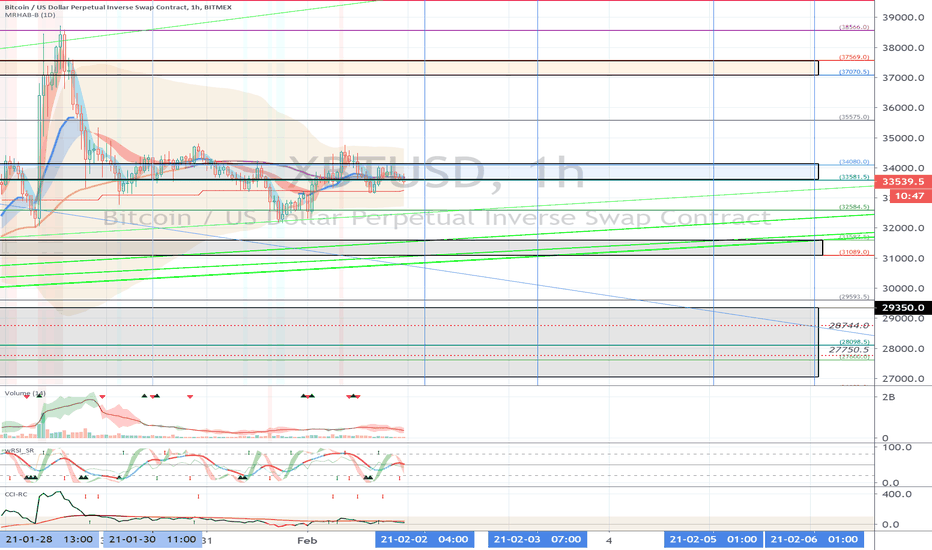Image resolution: width=932 pixels, height=550 pixels.
Task: Click the 21-02-05 01:00 time axis label
Action: (713, 539)
